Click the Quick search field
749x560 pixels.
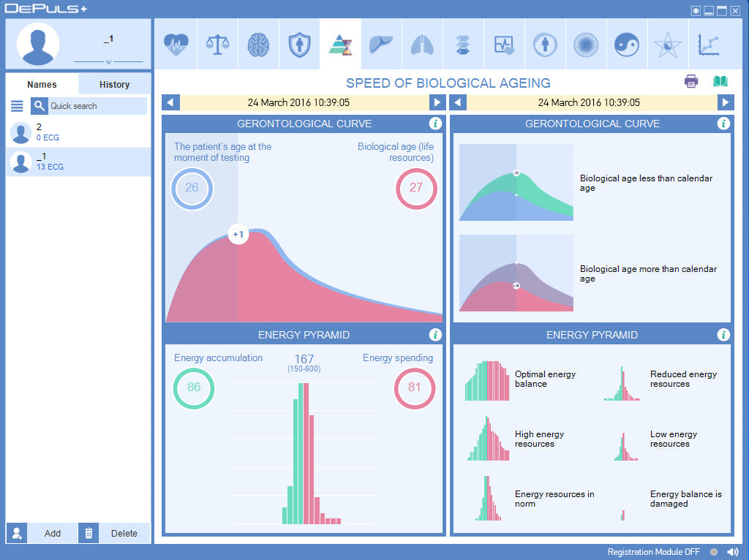pos(97,106)
